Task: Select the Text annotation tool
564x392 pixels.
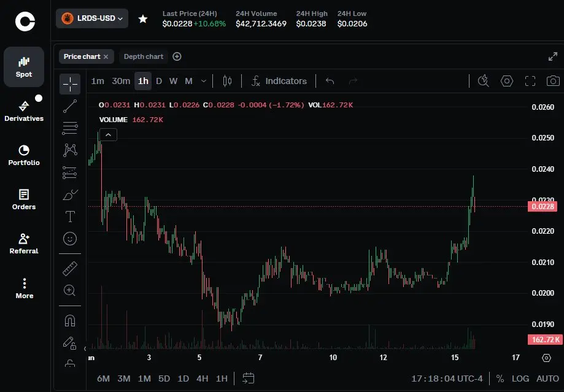Action: pos(70,217)
